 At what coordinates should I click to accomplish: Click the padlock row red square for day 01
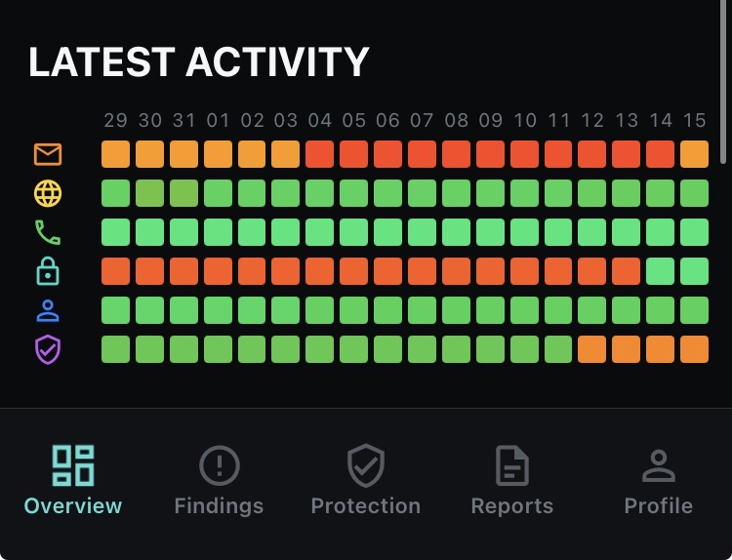[218, 271]
